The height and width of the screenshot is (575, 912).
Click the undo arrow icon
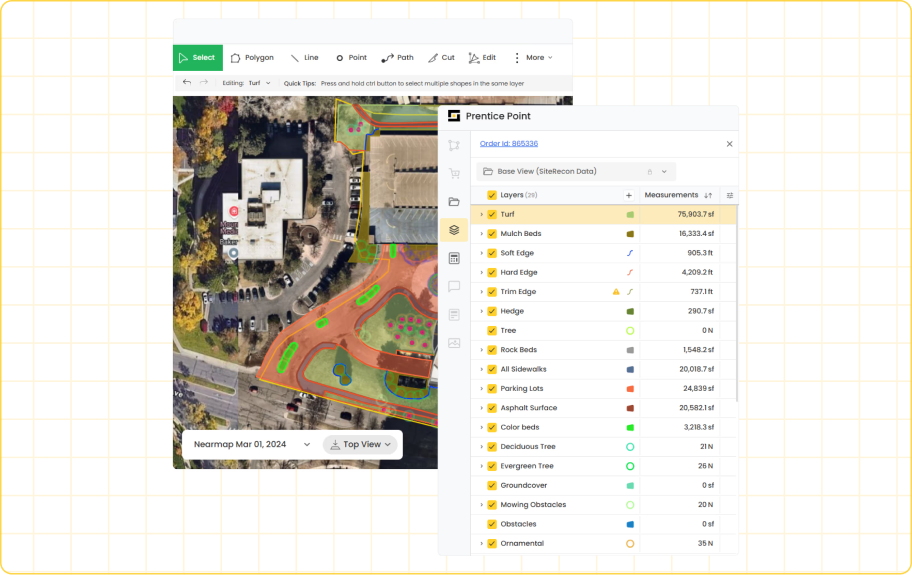coord(187,83)
